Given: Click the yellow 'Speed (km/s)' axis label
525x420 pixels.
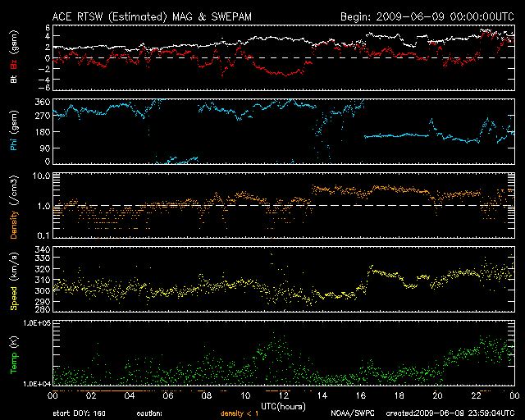Looking at the screenshot, I should pos(14,281).
